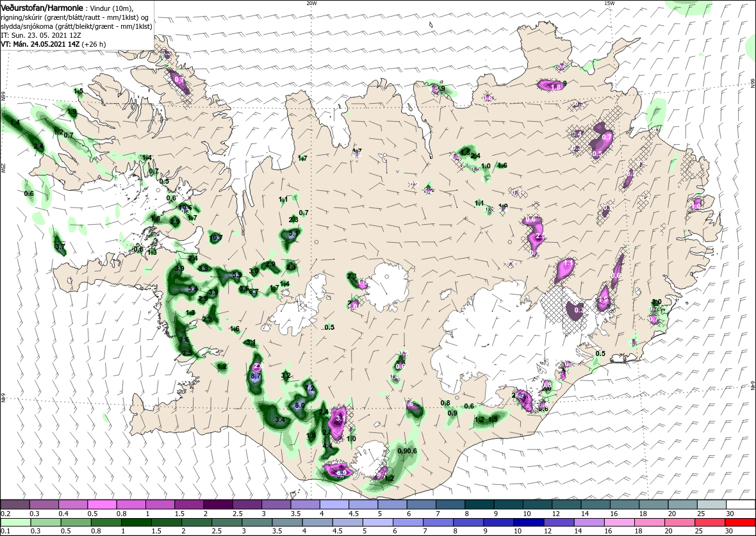Image resolution: width=756 pixels, height=536 pixels.
Task: Select the 3.4 rainfall value on the map
Action: tap(280, 420)
